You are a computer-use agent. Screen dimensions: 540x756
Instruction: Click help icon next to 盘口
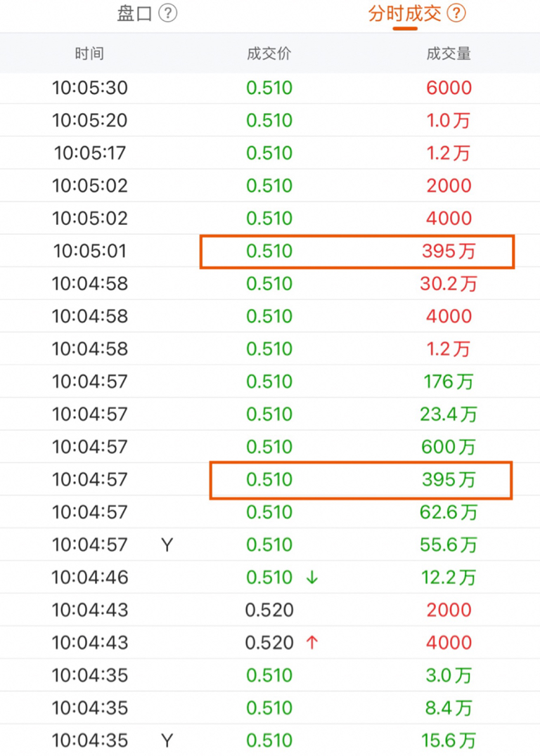[167, 13]
